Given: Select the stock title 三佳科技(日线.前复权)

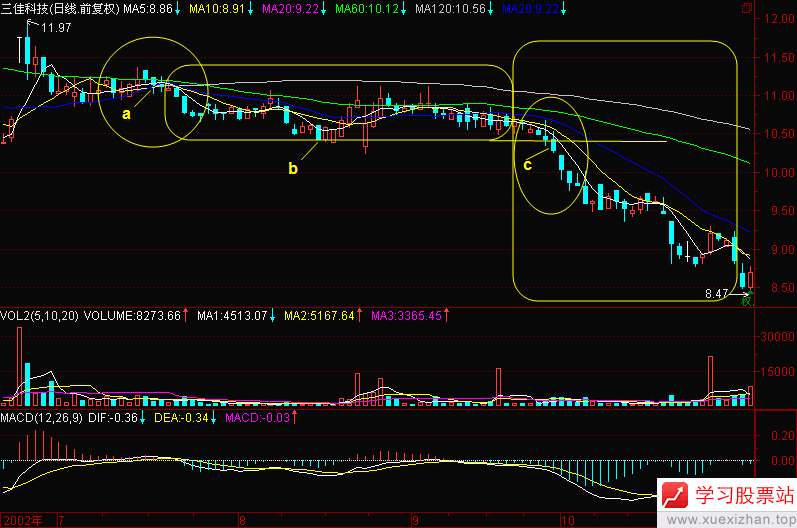Looking at the screenshot, I should pyautogui.click(x=60, y=9).
